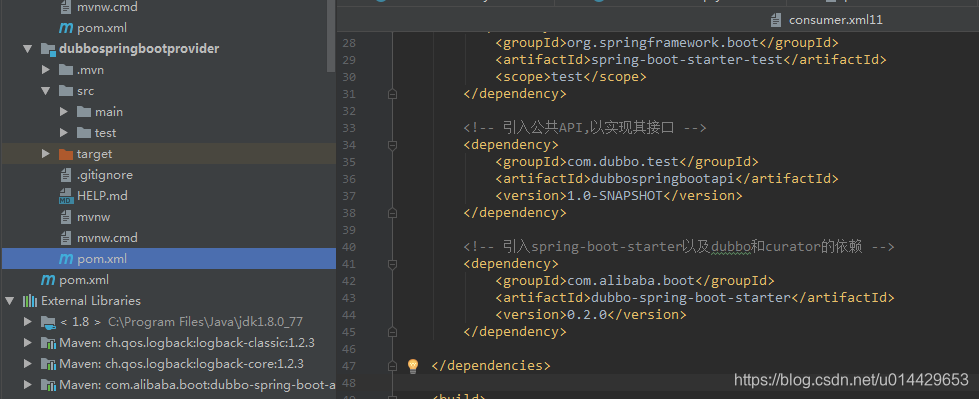The width and height of the screenshot is (979, 399).
Task: Click text dubbo-spring-boot-starter on line 43
Action: [691, 298]
